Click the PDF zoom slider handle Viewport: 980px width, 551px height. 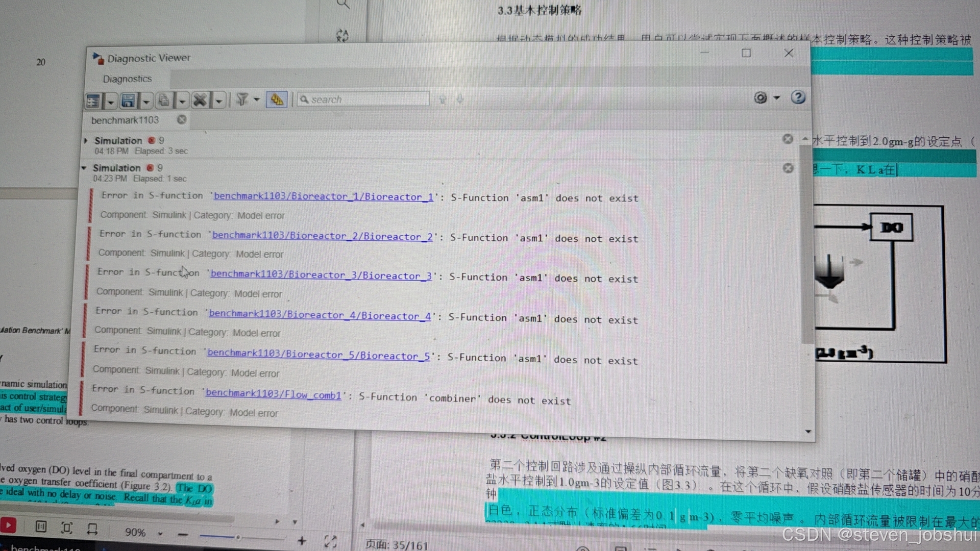coord(238,537)
